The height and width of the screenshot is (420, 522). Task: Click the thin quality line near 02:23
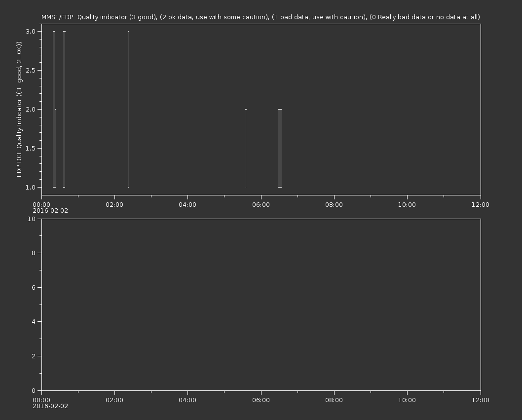tap(129, 109)
